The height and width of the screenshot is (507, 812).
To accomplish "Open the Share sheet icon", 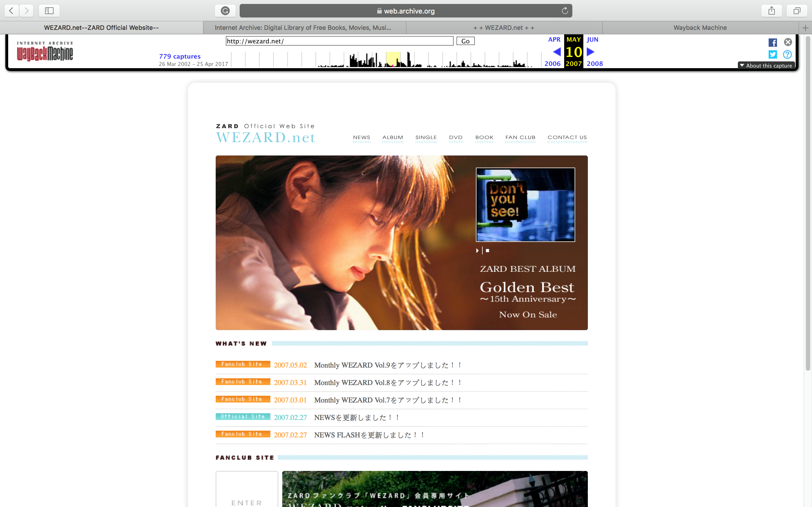I will click(x=771, y=11).
